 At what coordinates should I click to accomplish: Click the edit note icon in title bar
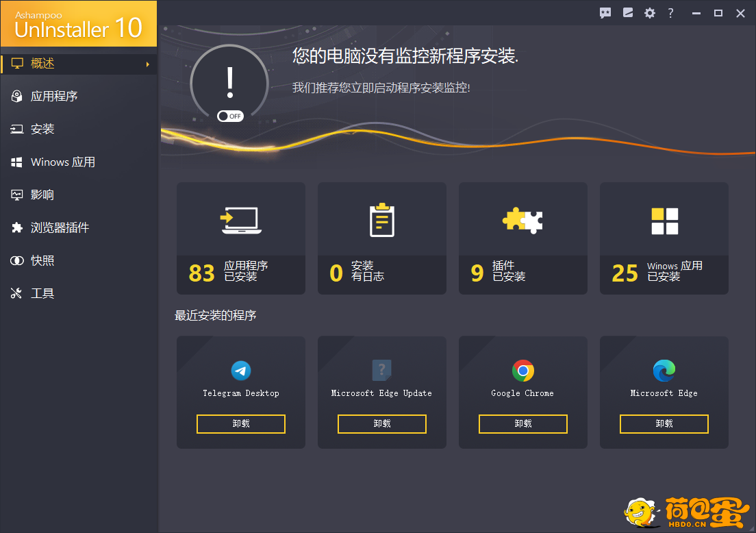click(x=628, y=13)
